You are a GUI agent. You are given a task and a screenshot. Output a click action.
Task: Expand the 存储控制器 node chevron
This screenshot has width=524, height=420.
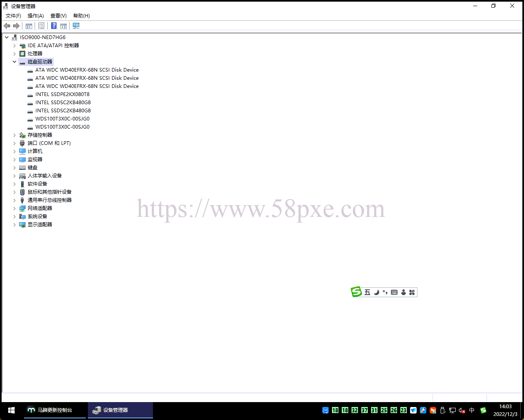pyautogui.click(x=15, y=135)
